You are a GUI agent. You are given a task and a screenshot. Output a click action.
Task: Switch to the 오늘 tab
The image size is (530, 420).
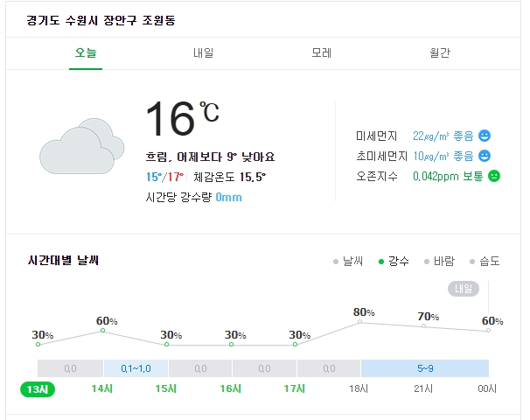point(86,53)
